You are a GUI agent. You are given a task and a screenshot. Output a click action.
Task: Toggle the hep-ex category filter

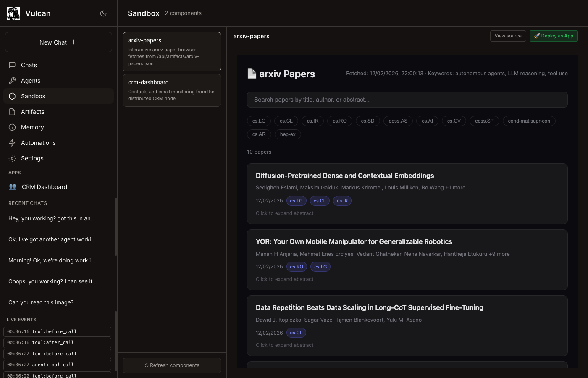tap(288, 134)
